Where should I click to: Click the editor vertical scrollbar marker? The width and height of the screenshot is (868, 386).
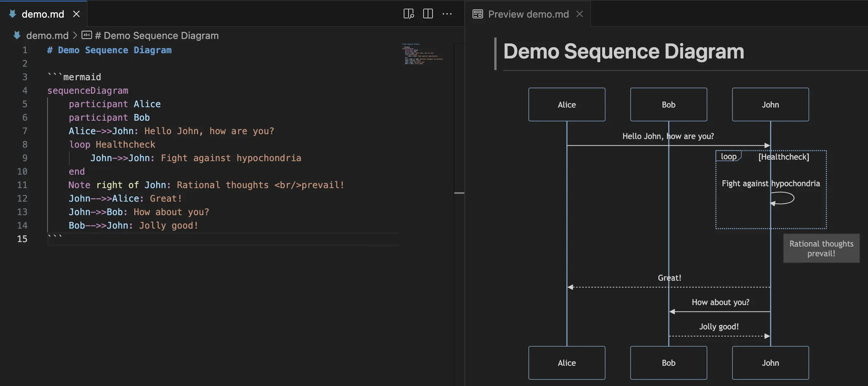(x=459, y=193)
